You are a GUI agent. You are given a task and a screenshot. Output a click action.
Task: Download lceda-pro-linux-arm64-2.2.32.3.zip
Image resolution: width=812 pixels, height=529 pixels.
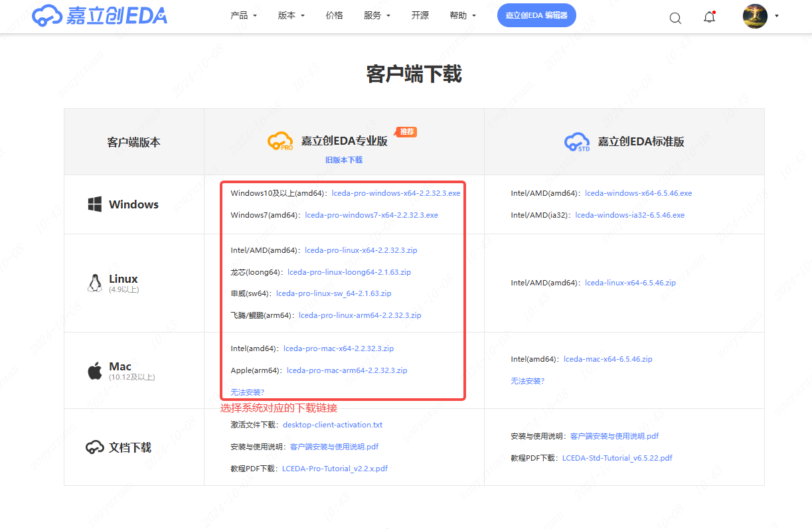pos(360,315)
